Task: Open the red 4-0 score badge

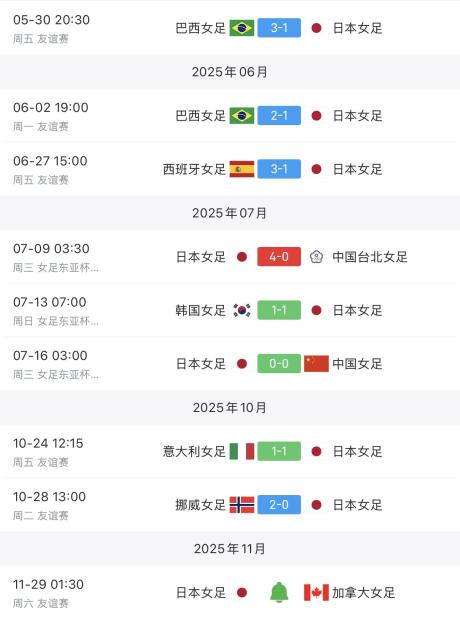Action: click(279, 257)
